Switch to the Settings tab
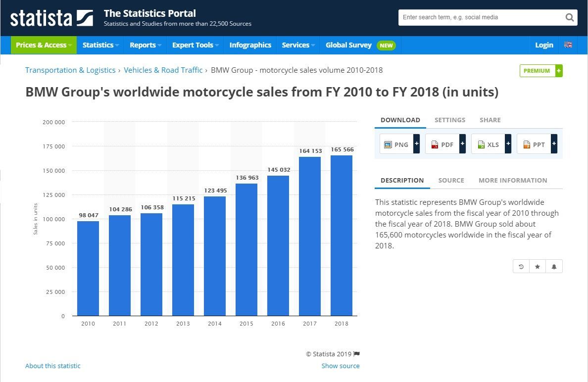The image size is (588, 382). (x=449, y=120)
